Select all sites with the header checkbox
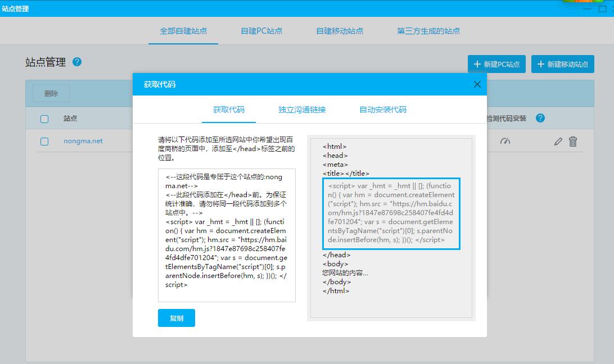The image size is (614, 364). (x=44, y=118)
